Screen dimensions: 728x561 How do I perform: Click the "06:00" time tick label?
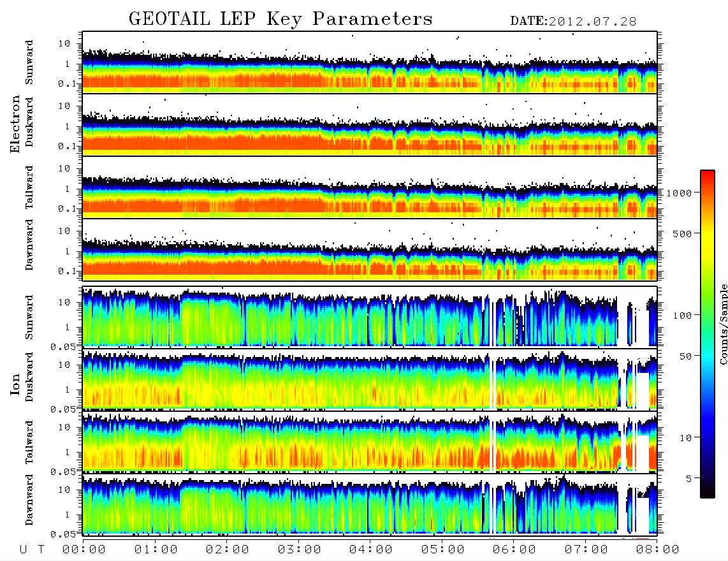point(514,550)
